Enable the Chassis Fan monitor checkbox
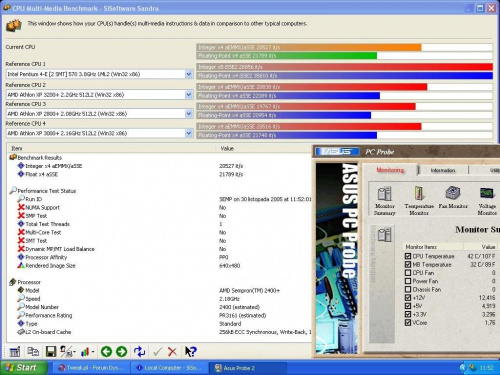Screen dimensions: 500x375 tap(408, 289)
